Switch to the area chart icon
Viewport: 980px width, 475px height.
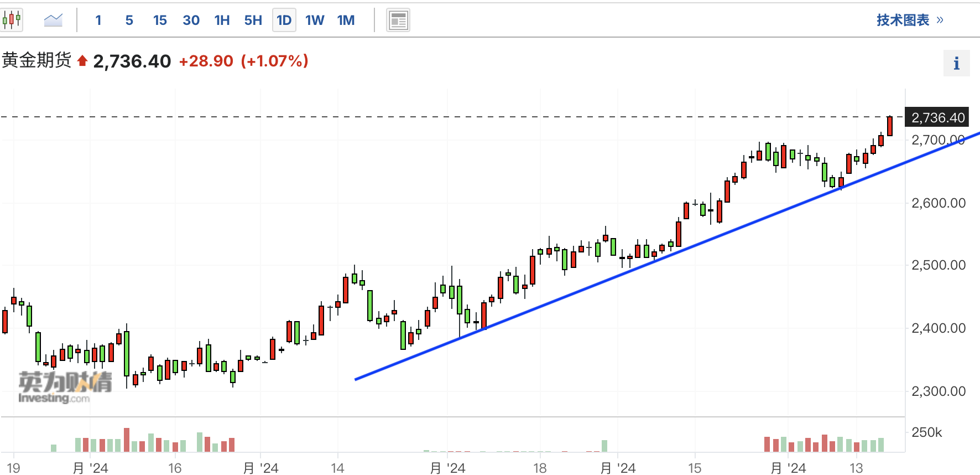[53, 20]
